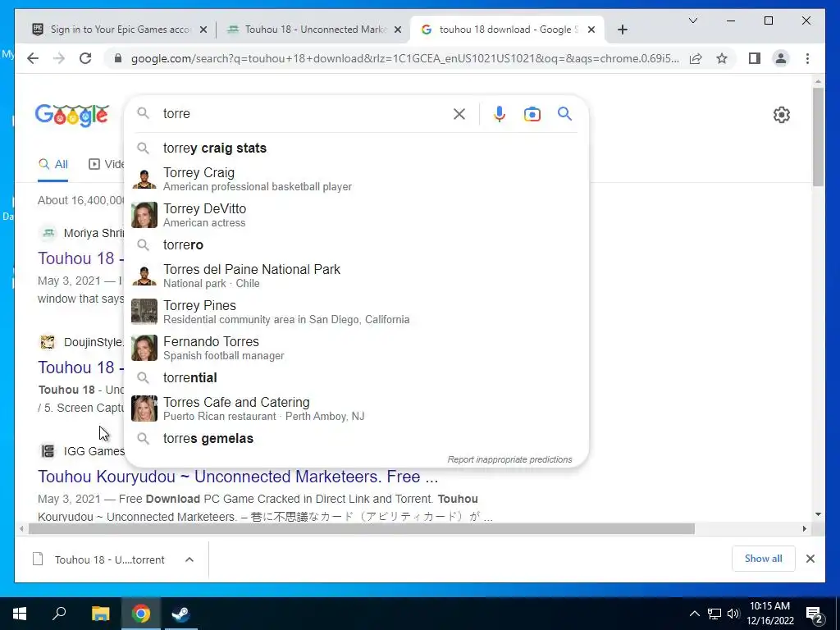Viewport: 840px width, 630px height.
Task: Close the Touhou 18 Unconnected Marketeers tab
Action: tap(398, 30)
